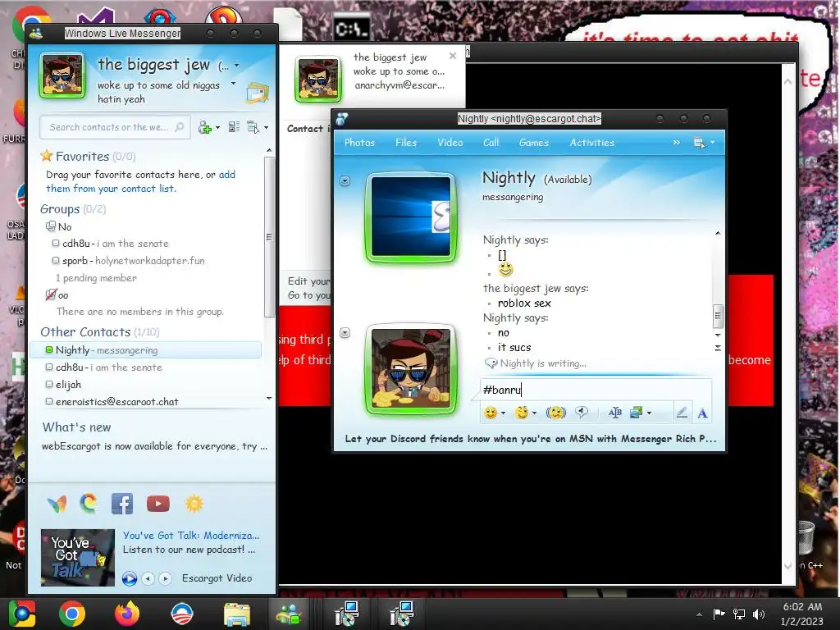
Task: Click the text color A icon in chat
Action: pos(702,413)
